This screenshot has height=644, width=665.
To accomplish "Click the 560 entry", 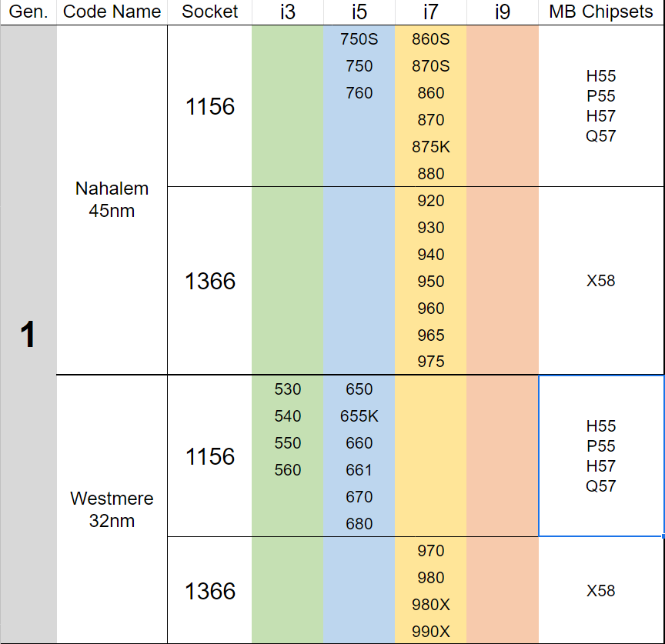I will click(288, 470).
